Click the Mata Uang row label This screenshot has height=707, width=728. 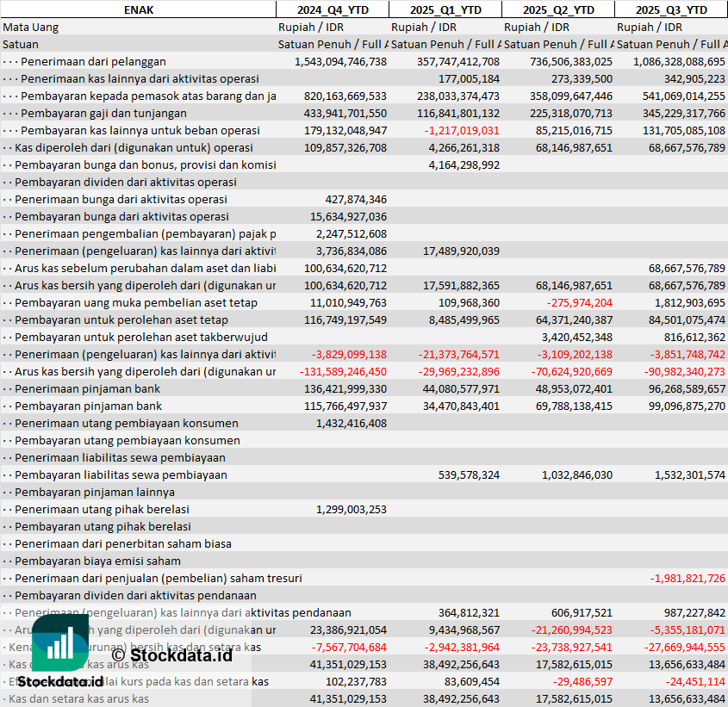tap(31, 28)
